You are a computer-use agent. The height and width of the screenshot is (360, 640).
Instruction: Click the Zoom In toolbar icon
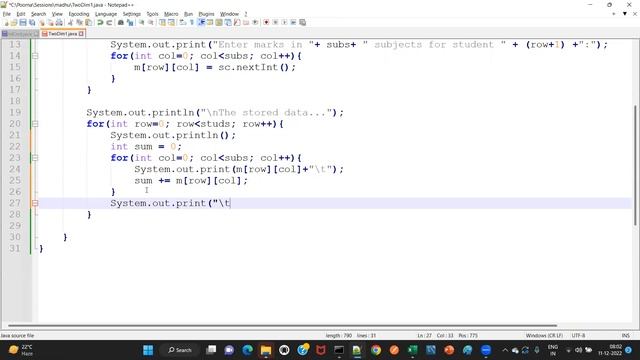pyautogui.click(x=141, y=22)
